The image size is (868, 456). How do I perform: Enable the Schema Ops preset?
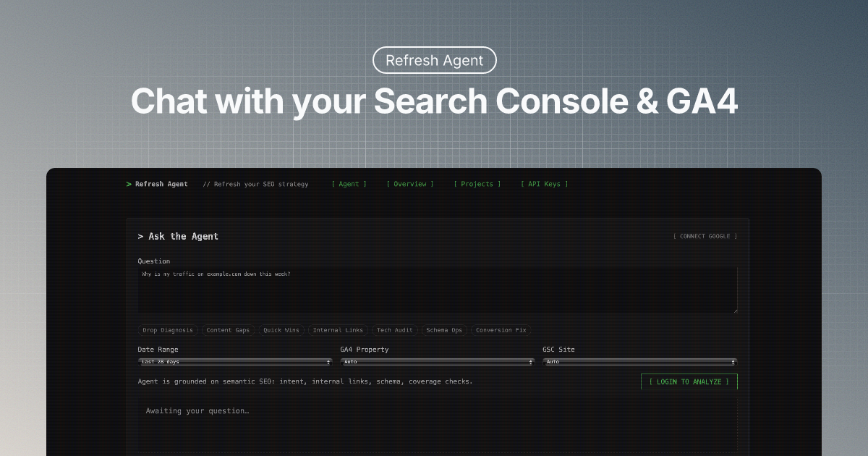click(x=443, y=330)
